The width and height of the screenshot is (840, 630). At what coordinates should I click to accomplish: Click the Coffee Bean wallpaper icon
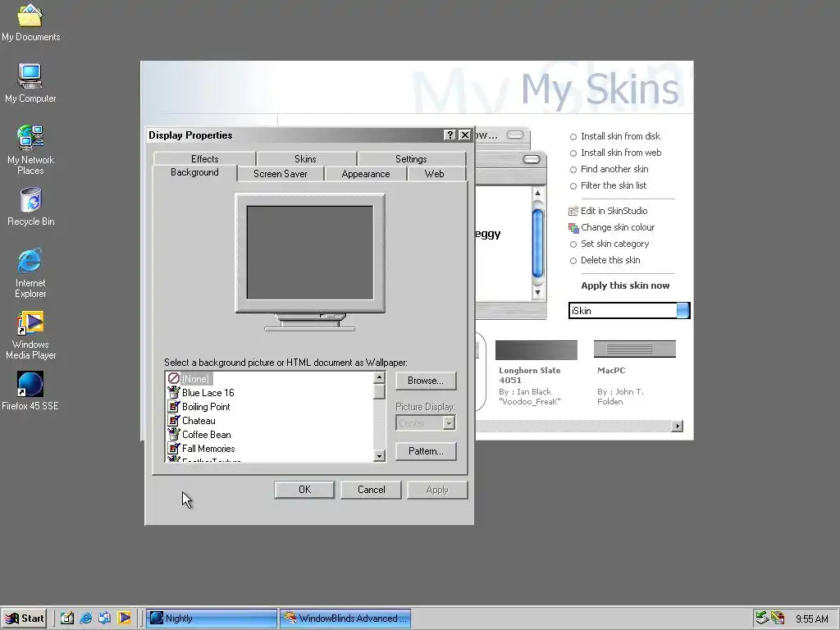point(174,434)
